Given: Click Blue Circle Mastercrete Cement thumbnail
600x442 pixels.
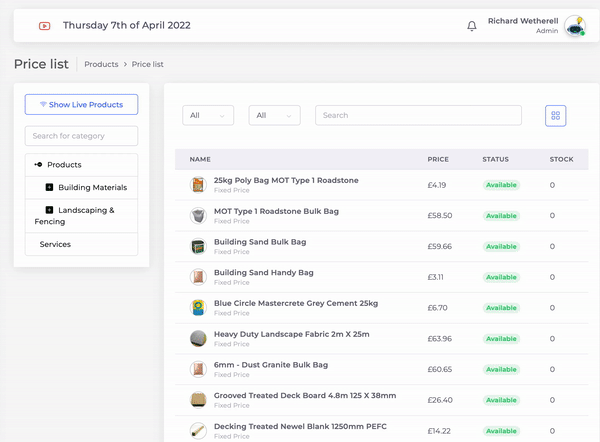Looking at the screenshot, I should click(x=198, y=308).
